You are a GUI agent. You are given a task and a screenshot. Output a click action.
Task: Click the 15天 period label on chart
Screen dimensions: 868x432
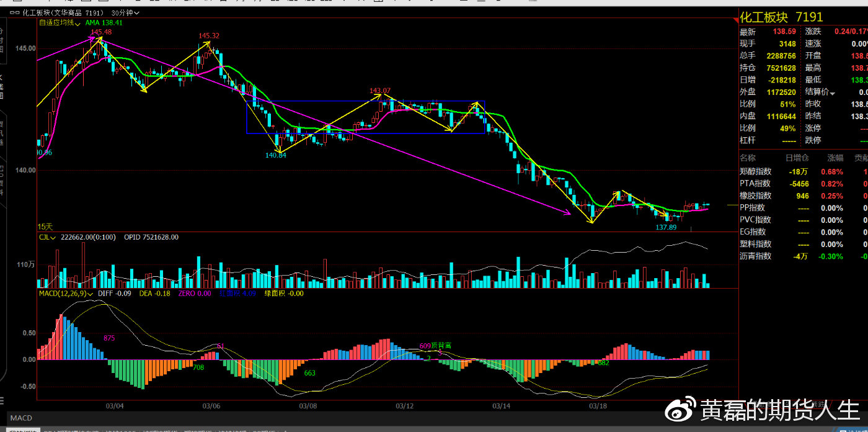[46, 227]
